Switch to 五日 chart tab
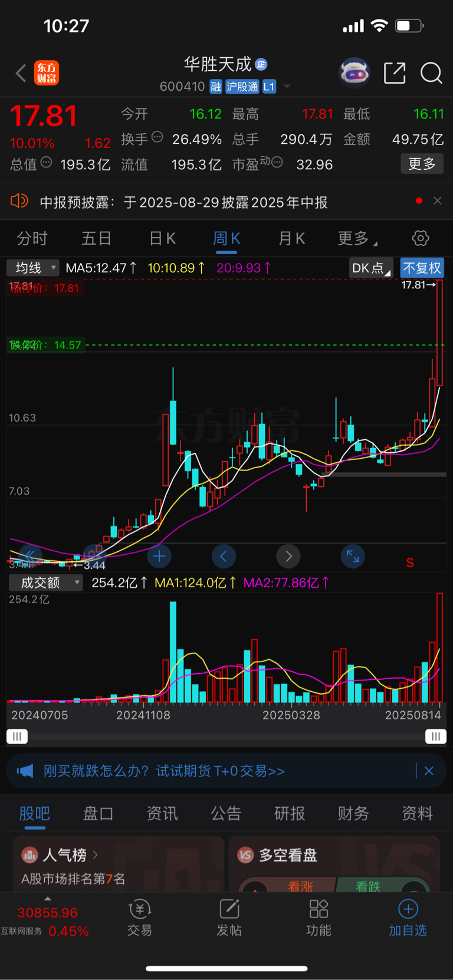Image resolution: width=453 pixels, height=980 pixels. 96,238
